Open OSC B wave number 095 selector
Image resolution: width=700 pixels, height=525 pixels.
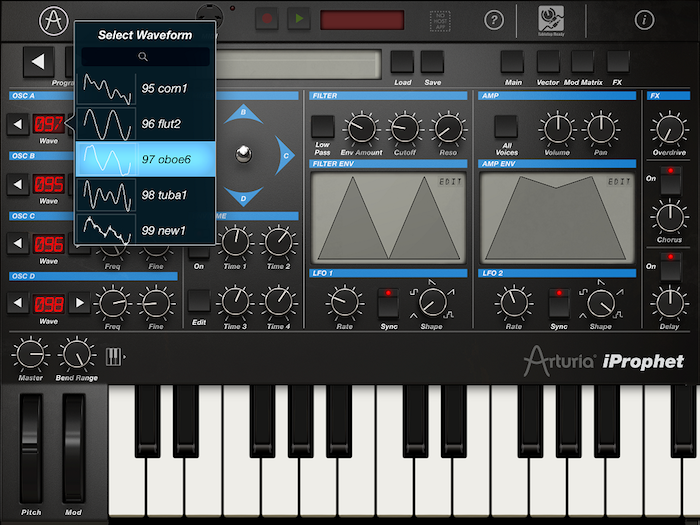point(49,184)
